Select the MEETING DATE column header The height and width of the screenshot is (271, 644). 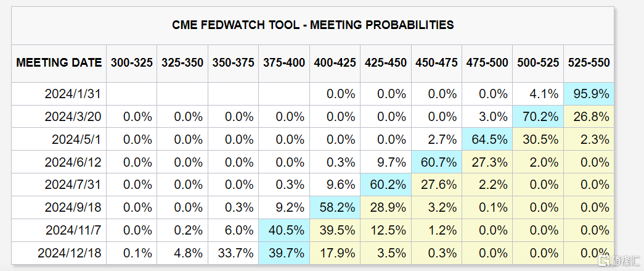pyautogui.click(x=59, y=62)
